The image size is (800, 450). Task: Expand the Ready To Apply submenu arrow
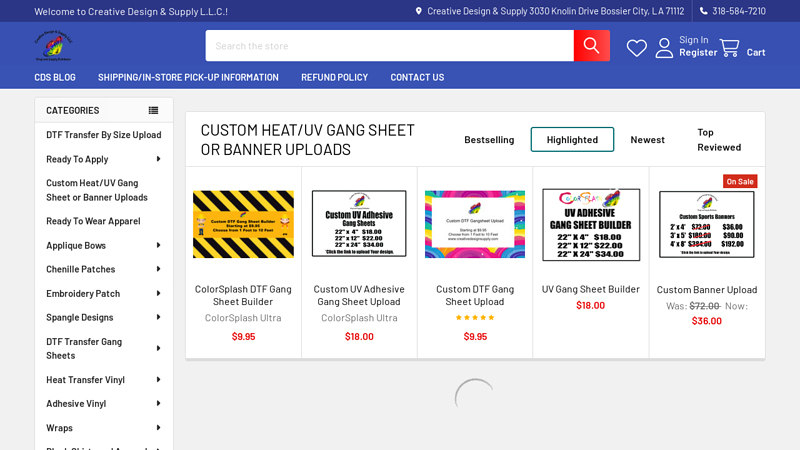pos(158,159)
